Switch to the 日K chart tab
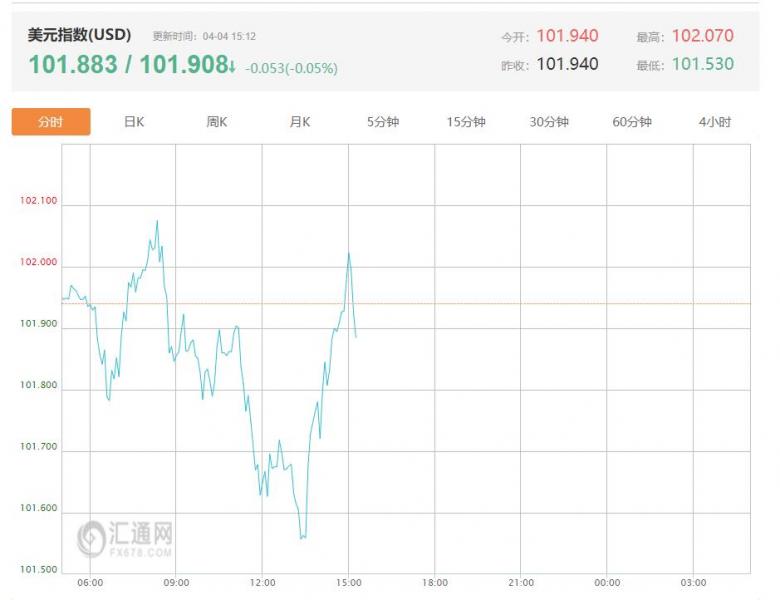Viewport: 780px width, 600px height. [x=134, y=122]
